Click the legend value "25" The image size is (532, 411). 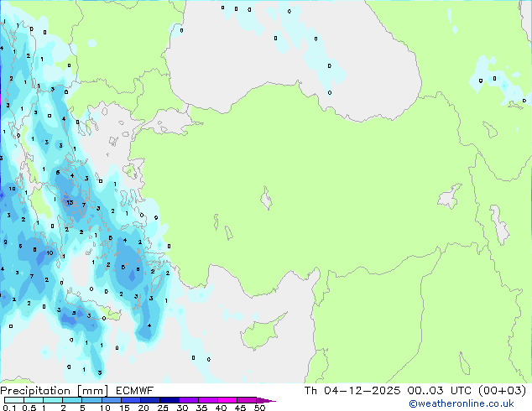click(163, 408)
